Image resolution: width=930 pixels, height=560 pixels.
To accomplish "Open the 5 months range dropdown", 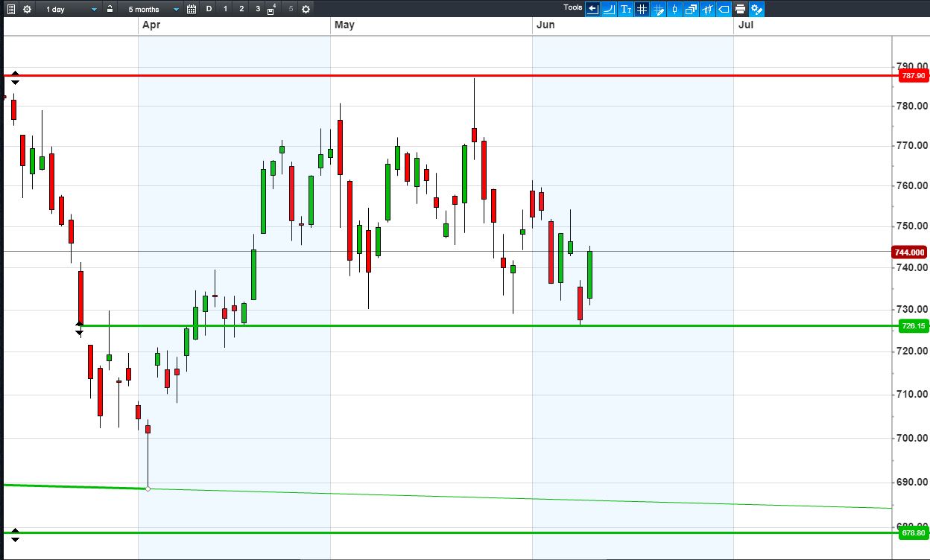I will coord(152,9).
